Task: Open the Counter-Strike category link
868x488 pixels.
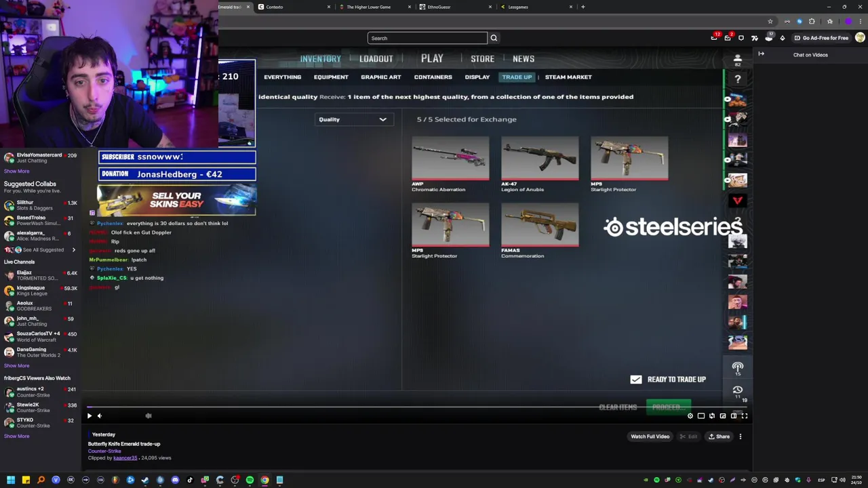Action: (x=104, y=451)
